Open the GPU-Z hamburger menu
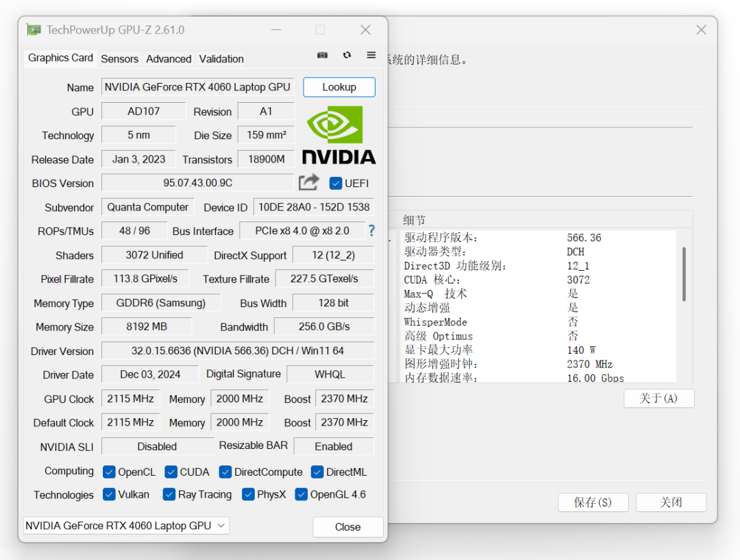The height and width of the screenshot is (560, 740). tap(371, 56)
